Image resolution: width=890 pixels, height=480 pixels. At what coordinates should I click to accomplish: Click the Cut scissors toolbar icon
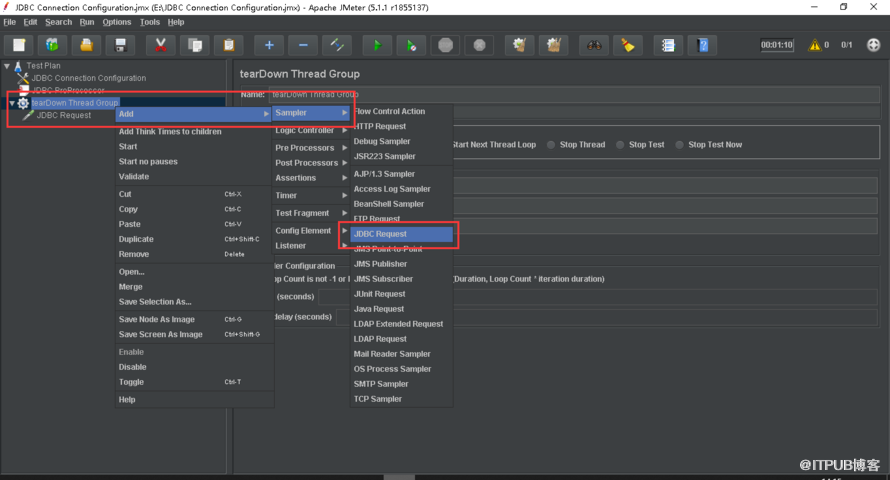point(159,45)
